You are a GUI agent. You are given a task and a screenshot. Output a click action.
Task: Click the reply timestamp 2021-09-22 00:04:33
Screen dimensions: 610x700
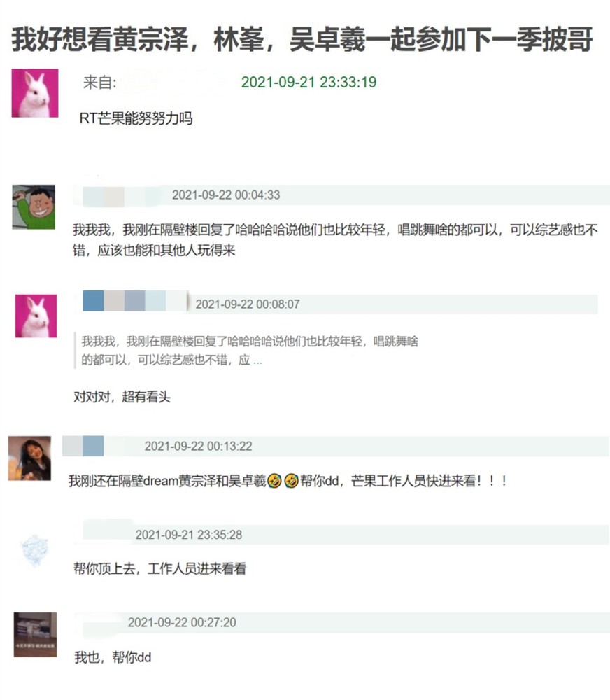click(226, 195)
